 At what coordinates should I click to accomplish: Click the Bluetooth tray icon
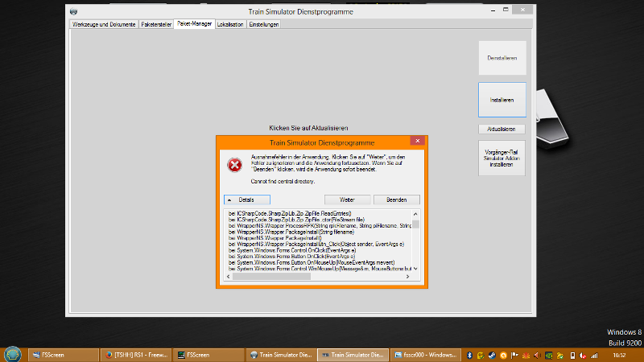coord(469,356)
